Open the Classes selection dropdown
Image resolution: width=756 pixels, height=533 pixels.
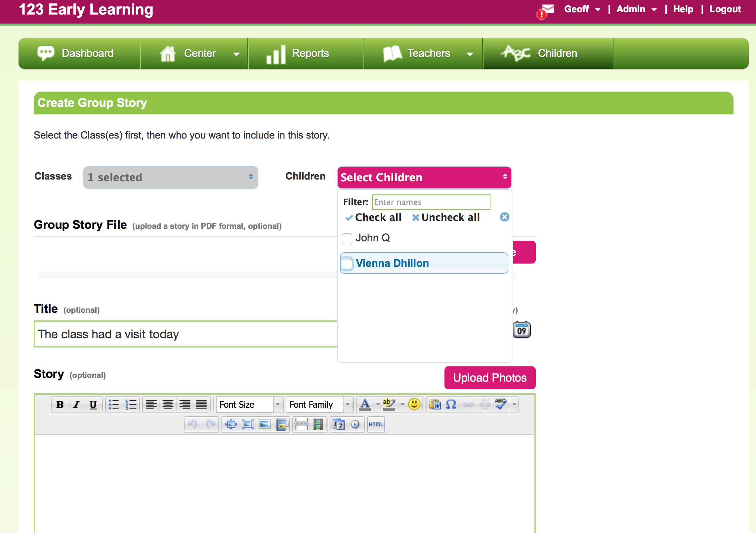pos(171,178)
